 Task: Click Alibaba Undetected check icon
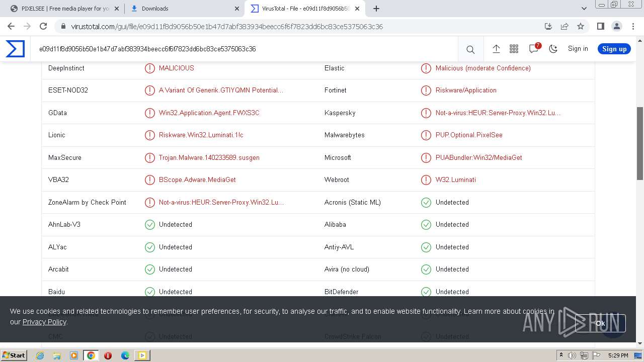click(426, 224)
